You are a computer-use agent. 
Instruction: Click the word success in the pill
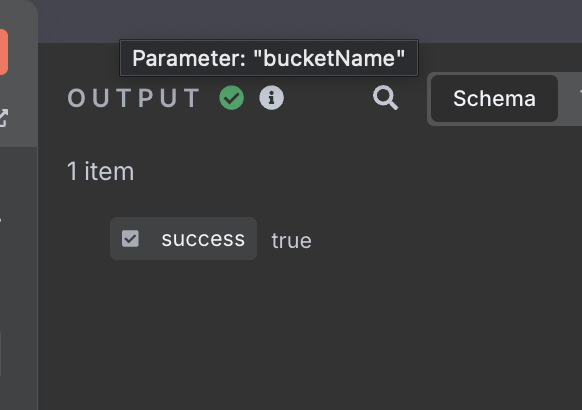click(x=203, y=239)
